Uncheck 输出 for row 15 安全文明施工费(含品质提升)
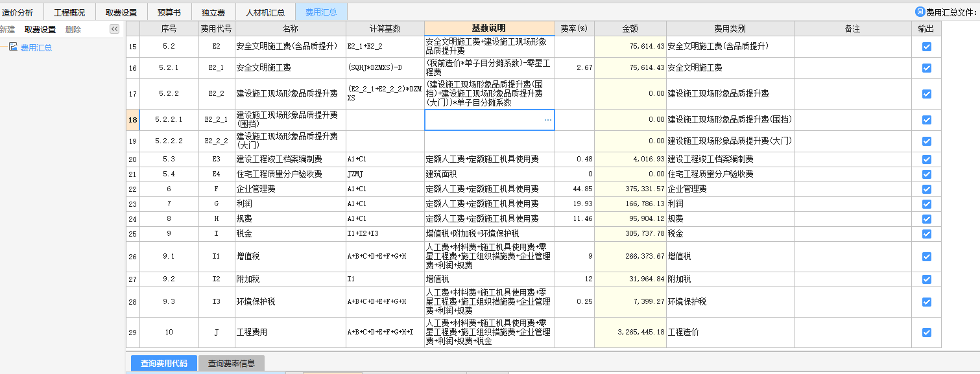This screenshot has width=980, height=374. click(x=927, y=47)
